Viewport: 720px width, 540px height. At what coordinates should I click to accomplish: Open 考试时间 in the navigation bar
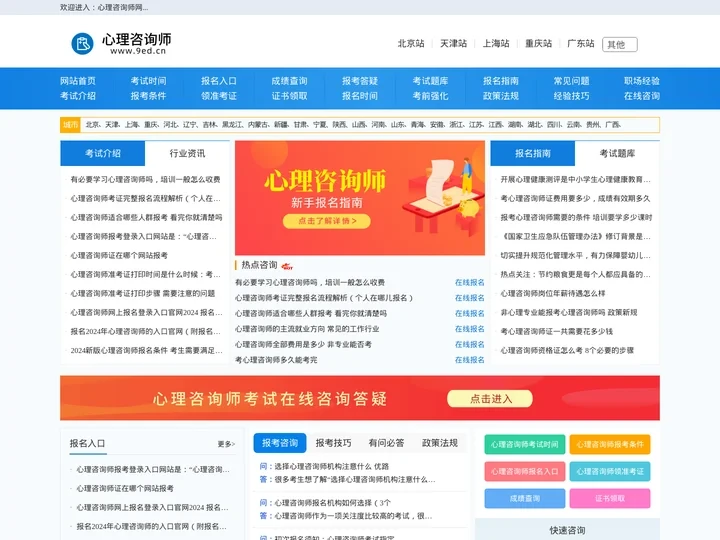click(148, 81)
